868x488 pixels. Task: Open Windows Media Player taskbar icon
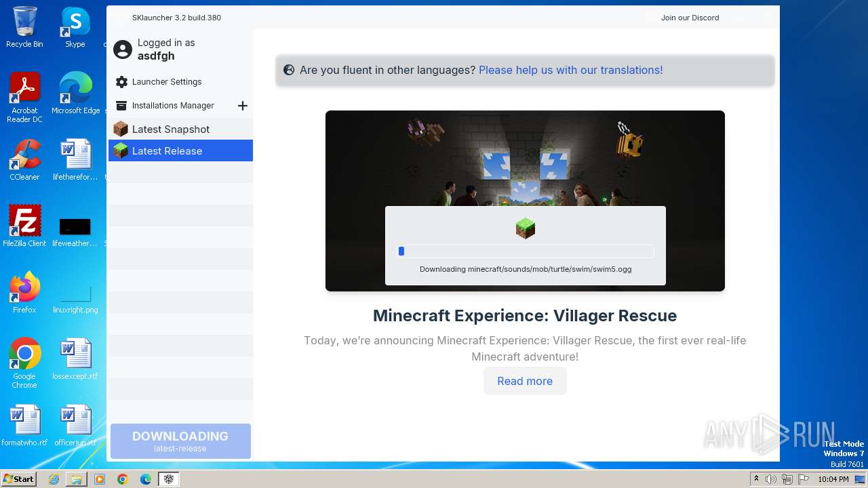coord(100,479)
